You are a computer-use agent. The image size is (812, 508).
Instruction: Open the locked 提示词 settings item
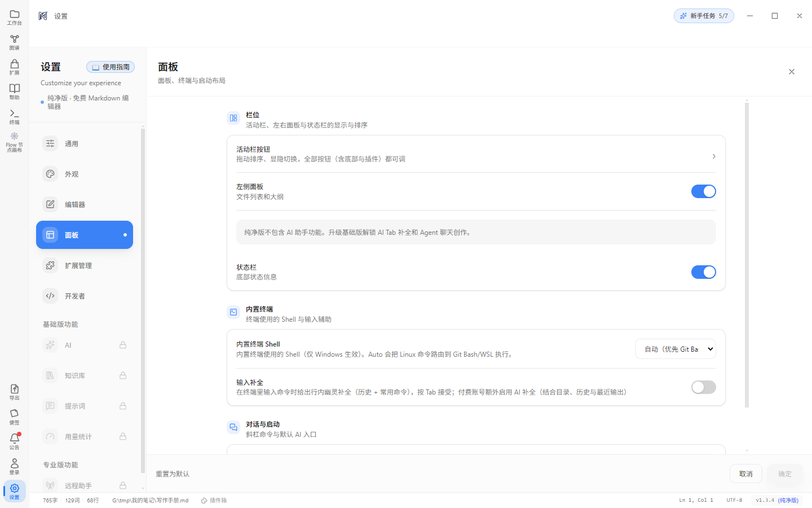[x=85, y=406]
